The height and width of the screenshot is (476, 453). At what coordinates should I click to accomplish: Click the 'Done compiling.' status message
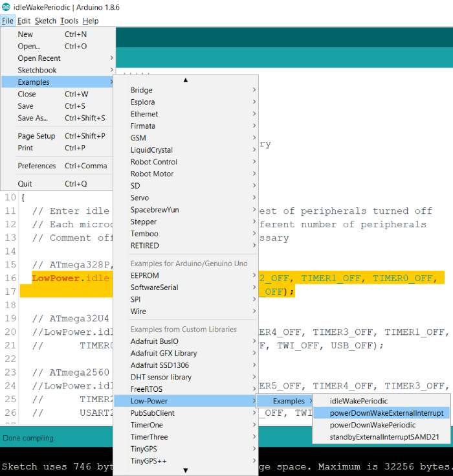pyautogui.click(x=28, y=438)
